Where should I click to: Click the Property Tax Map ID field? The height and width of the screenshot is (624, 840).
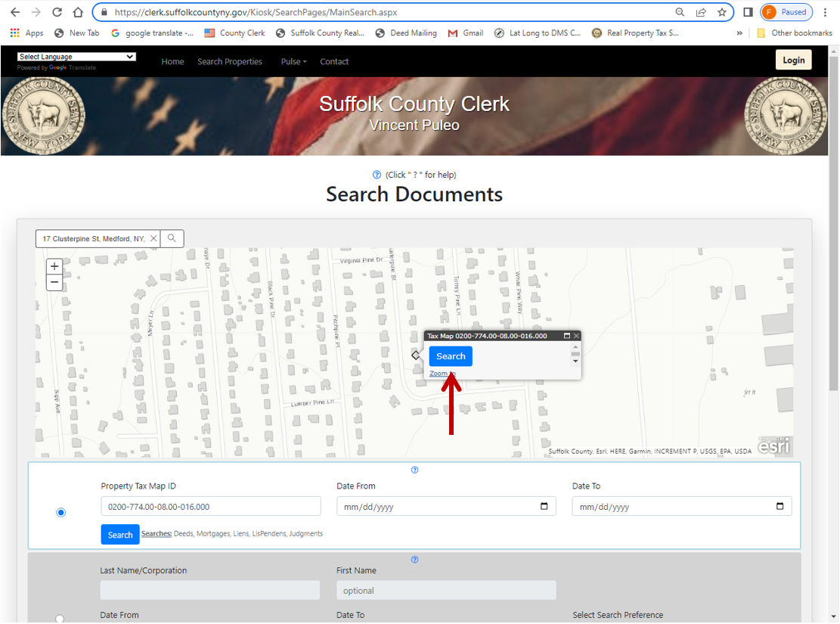[x=211, y=507]
